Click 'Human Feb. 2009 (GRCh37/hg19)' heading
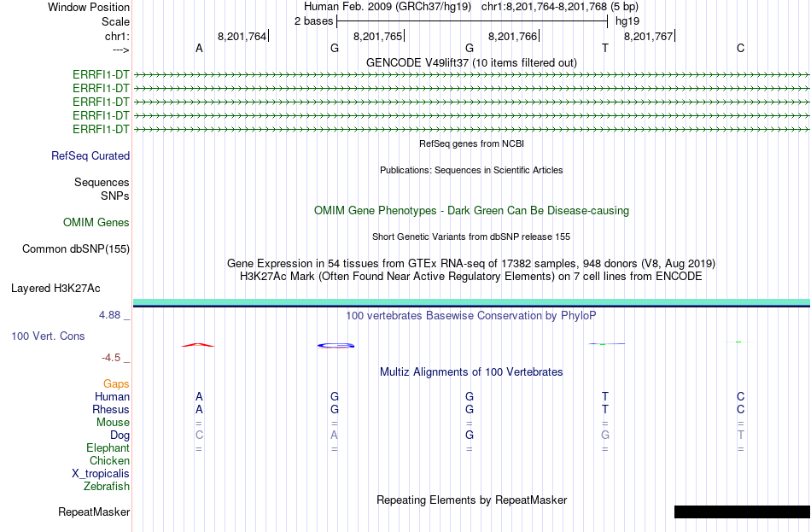811x532 pixels. point(388,7)
